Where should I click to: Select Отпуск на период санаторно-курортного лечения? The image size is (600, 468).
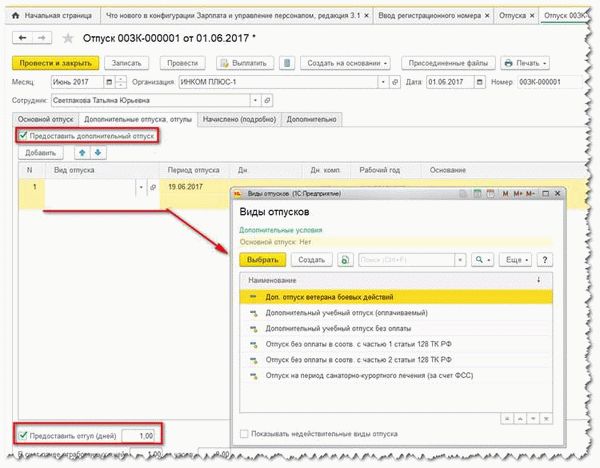point(396,375)
